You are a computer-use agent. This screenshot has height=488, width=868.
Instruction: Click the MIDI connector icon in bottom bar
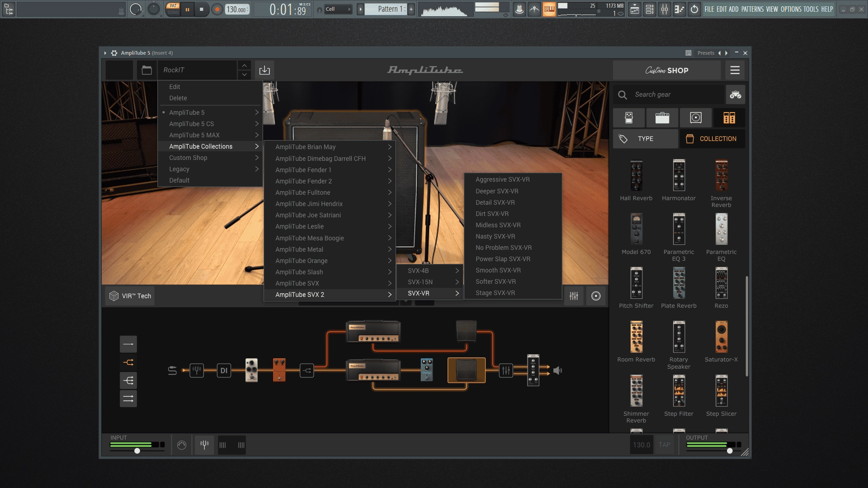[182, 445]
